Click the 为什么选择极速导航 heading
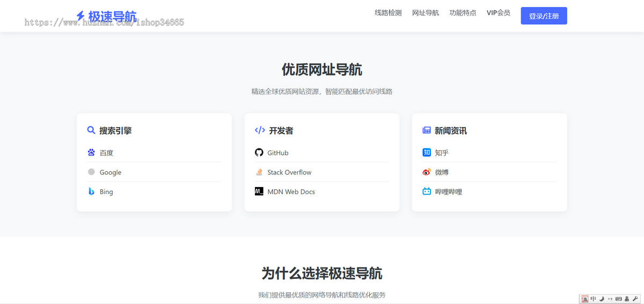The height and width of the screenshot is (304, 644). coord(322,273)
